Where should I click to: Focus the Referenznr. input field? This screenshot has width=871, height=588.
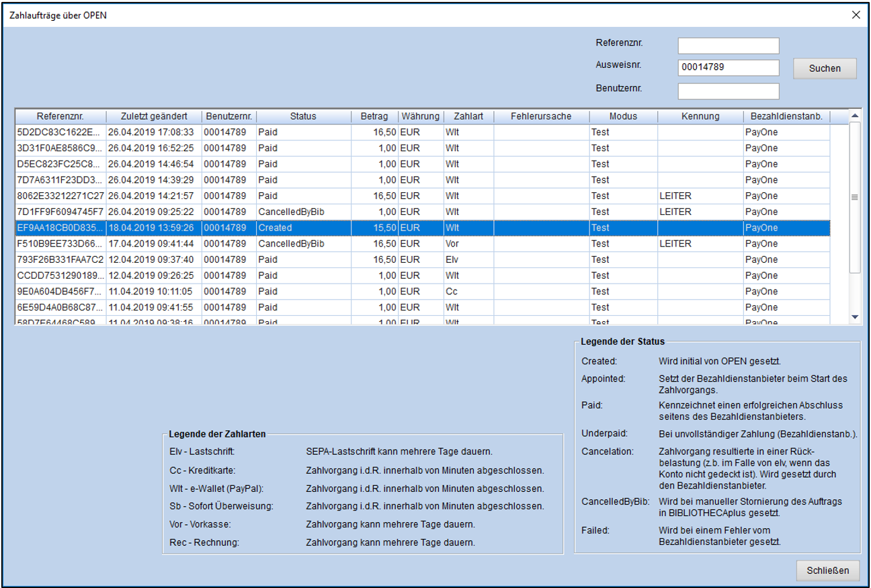click(729, 46)
